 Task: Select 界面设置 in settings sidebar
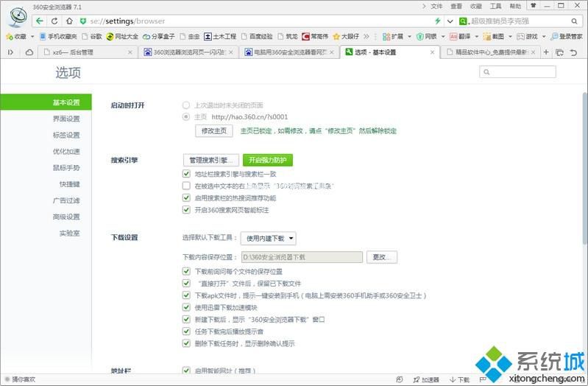pyautogui.click(x=66, y=119)
